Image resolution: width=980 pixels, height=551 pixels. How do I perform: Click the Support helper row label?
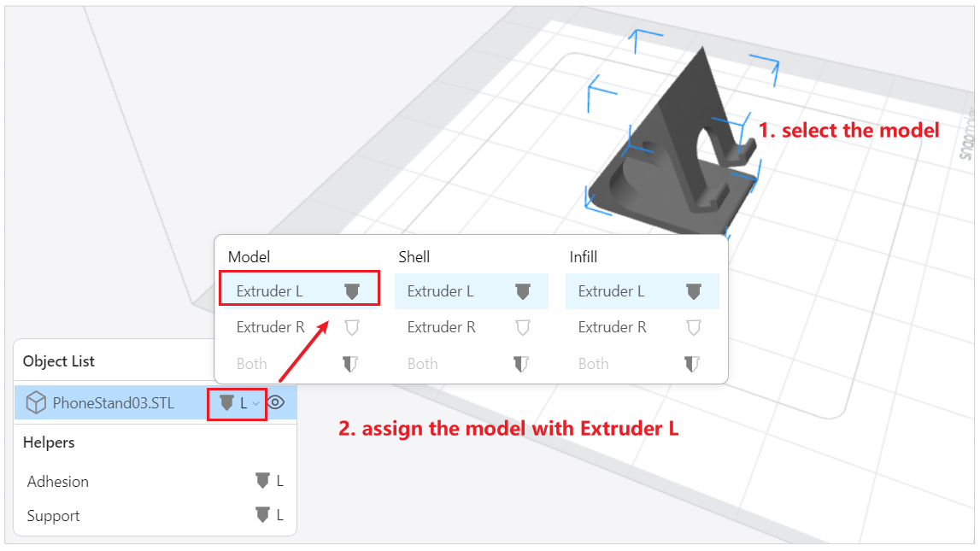pyautogui.click(x=53, y=516)
